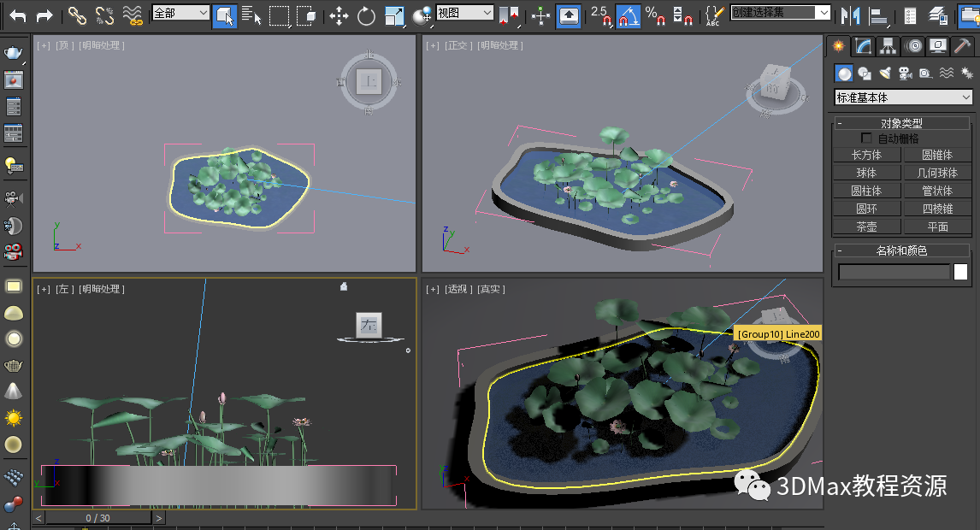Select the Move tool
Viewport: 980px width, 530px height.
pos(339,15)
